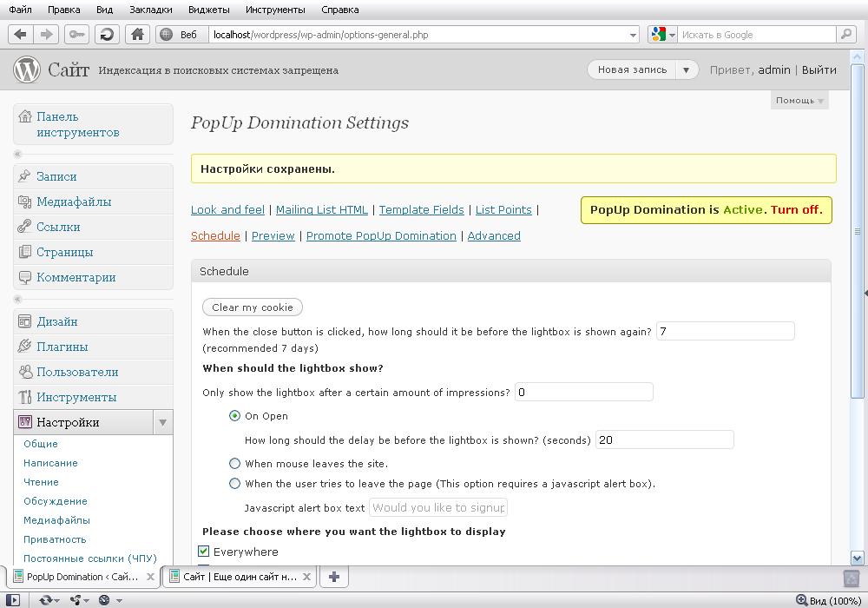Click the zoom magnifier icon in status bar
Viewport: 868px width, 608px height.
[x=801, y=599]
